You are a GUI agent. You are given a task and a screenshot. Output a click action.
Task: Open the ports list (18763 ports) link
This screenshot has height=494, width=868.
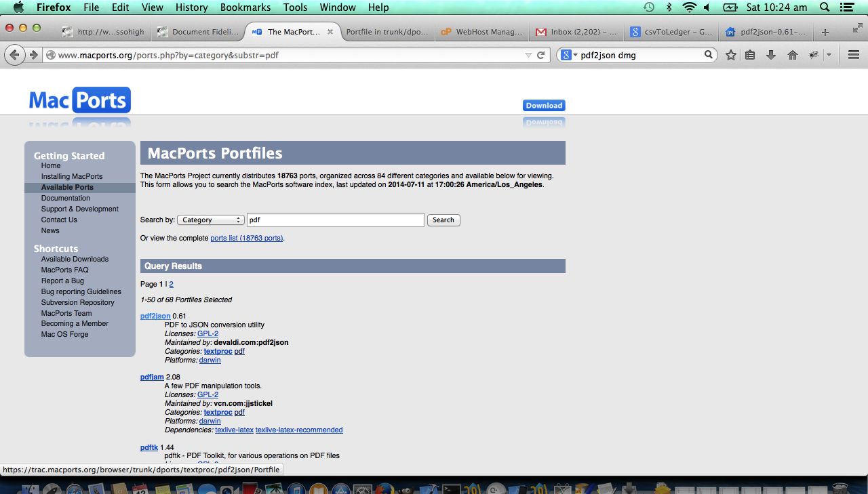(247, 239)
